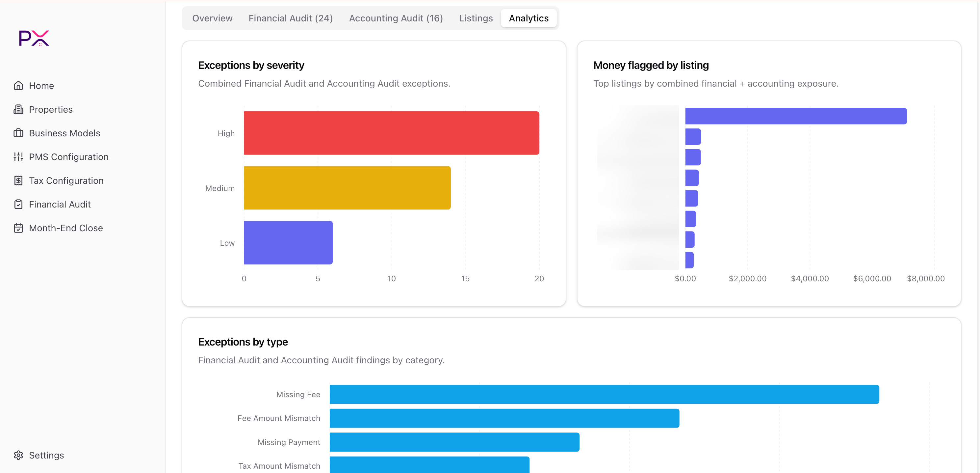Click the Home house icon
Image resolution: width=980 pixels, height=473 pixels.
point(18,86)
